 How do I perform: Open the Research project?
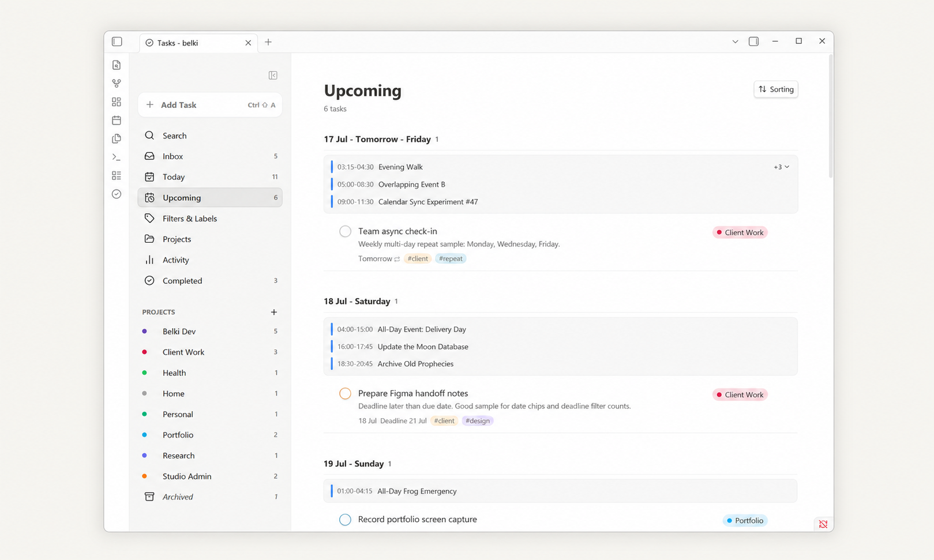point(210,456)
